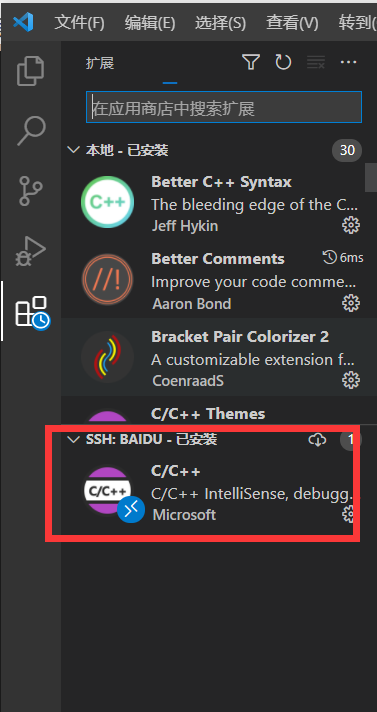This screenshot has height=712, width=377.
Task: Install local extensions via cloud download icon
Action: pyautogui.click(x=317, y=439)
